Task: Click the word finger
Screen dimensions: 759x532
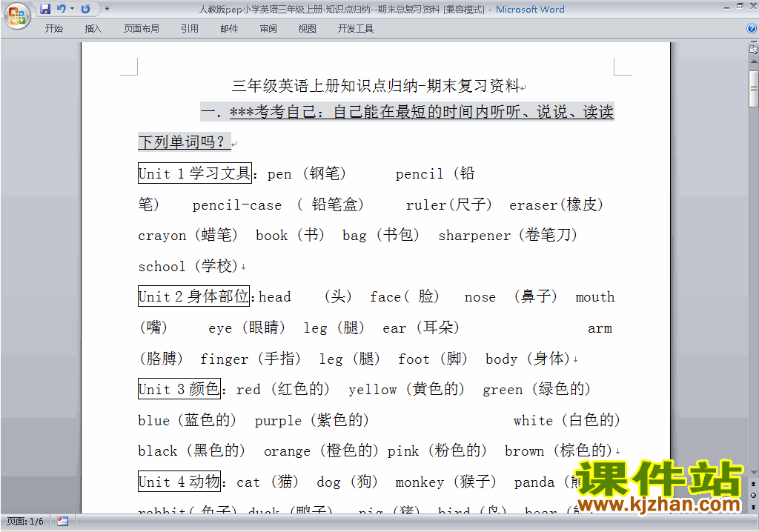Action: (x=224, y=359)
